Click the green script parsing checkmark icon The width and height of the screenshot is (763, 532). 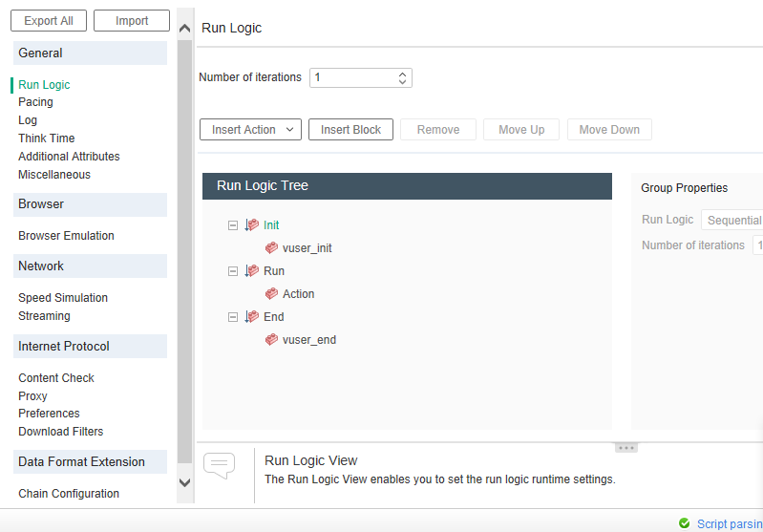click(x=684, y=523)
